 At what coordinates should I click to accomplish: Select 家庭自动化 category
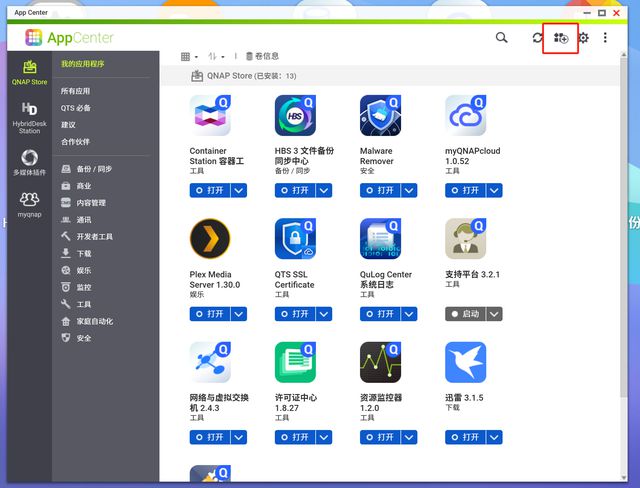[x=87, y=322]
